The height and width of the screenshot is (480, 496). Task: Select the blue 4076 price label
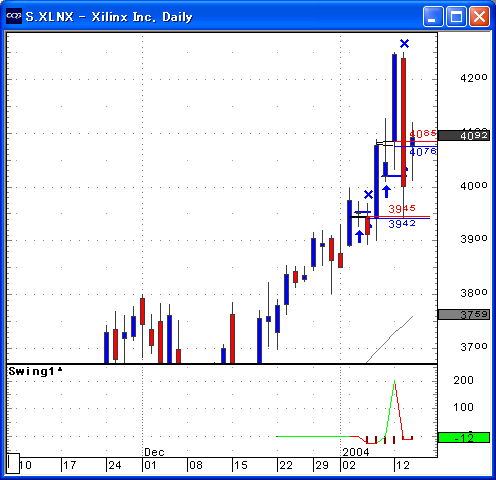tap(423, 152)
